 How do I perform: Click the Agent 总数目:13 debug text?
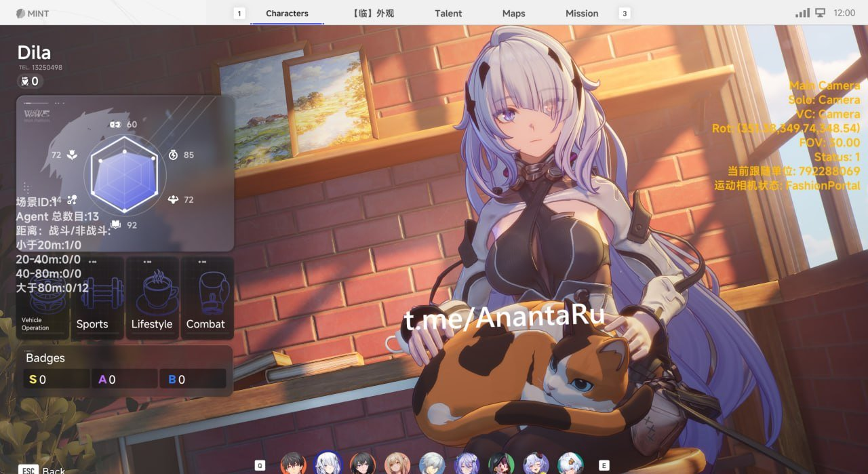58,216
